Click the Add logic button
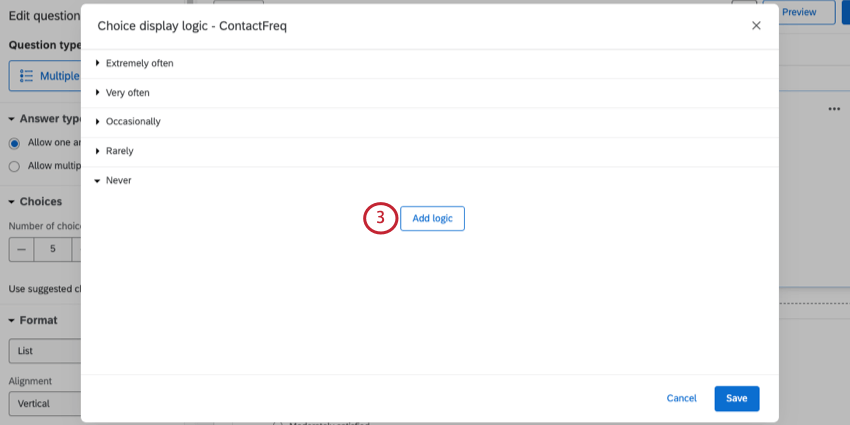The image size is (850, 425). tap(432, 218)
